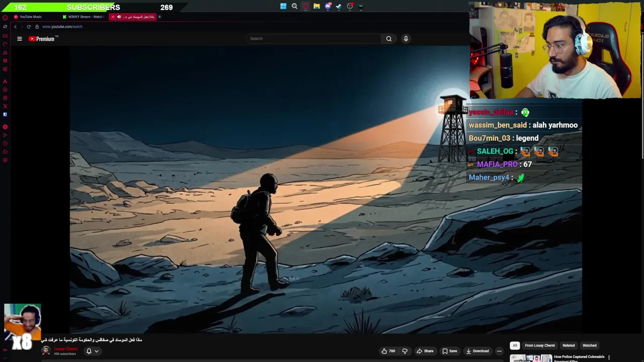This screenshot has width=644, height=362.
Task: Open Bitwarden shield icon in the sidebar
Action: 5,114
